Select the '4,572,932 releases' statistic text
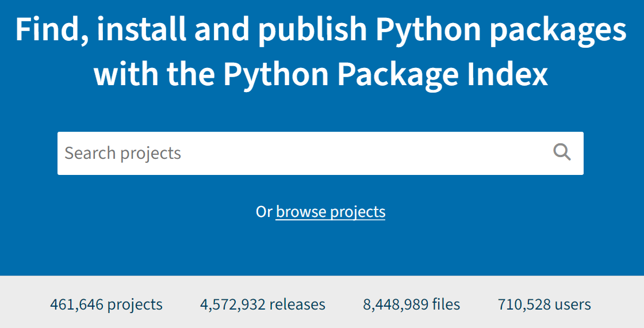Viewport: 644px width, 328px height. tap(263, 304)
